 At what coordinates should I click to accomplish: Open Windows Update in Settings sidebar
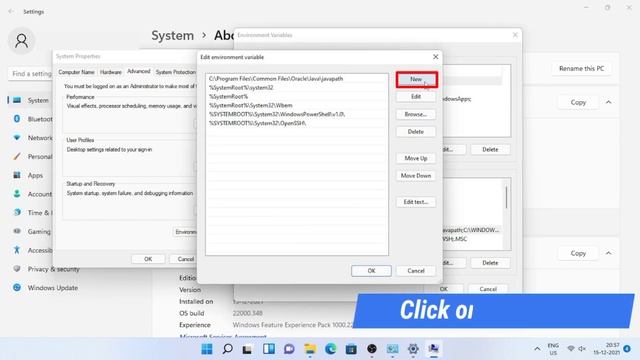tap(45, 288)
